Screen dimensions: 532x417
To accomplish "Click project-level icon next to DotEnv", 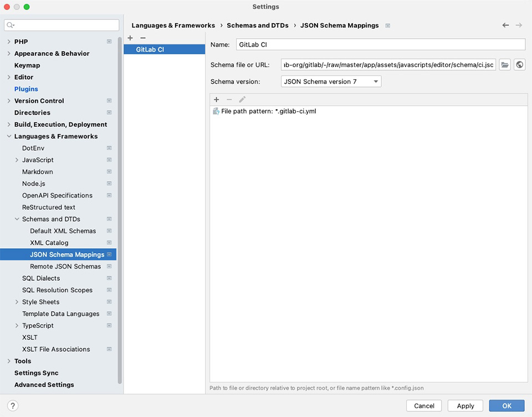I will click(x=109, y=148).
